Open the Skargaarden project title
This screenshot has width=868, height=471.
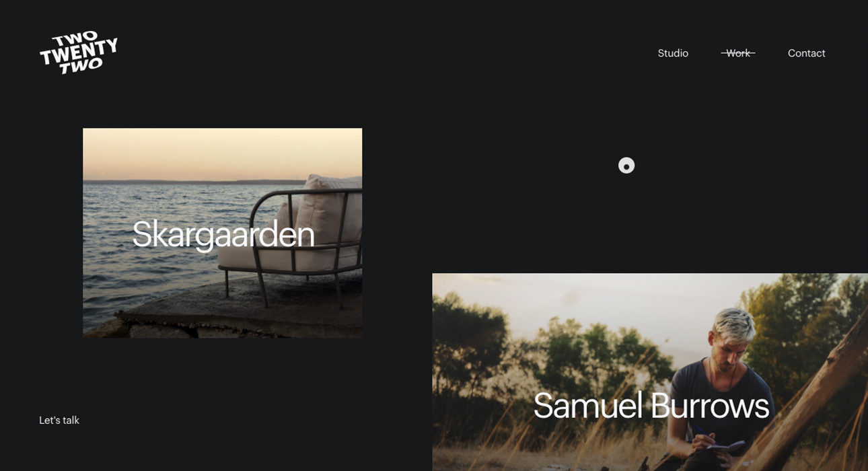[x=223, y=235]
